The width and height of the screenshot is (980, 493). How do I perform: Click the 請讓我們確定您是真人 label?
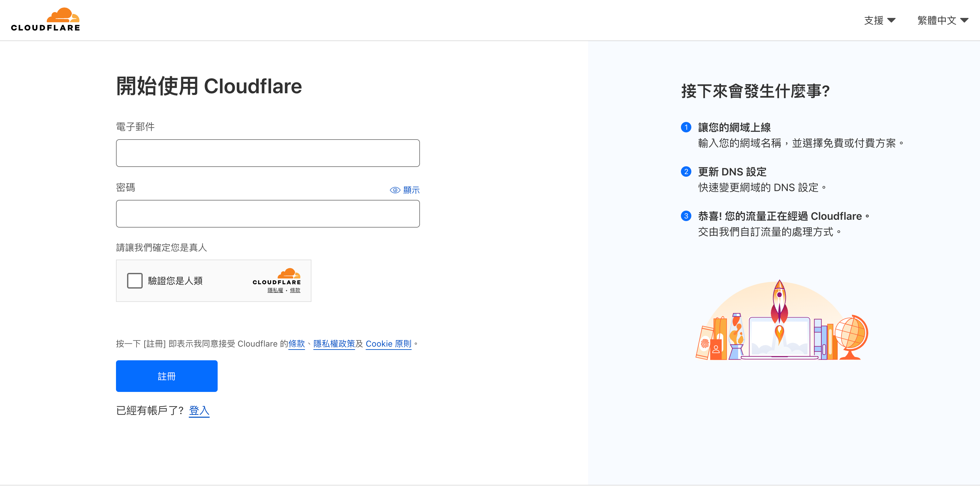[161, 247]
